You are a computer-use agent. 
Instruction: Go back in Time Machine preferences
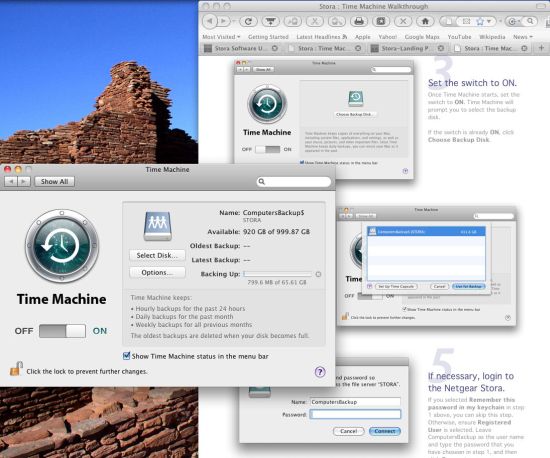[x=11, y=181]
